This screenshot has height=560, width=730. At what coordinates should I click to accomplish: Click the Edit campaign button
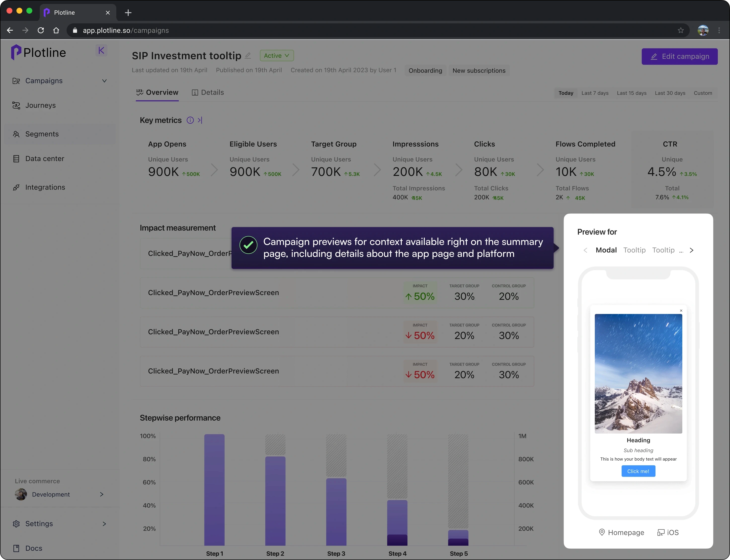pos(679,56)
